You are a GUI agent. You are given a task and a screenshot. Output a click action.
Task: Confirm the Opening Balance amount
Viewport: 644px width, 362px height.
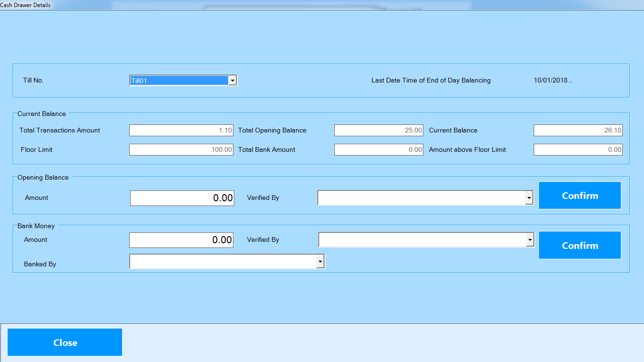click(579, 196)
